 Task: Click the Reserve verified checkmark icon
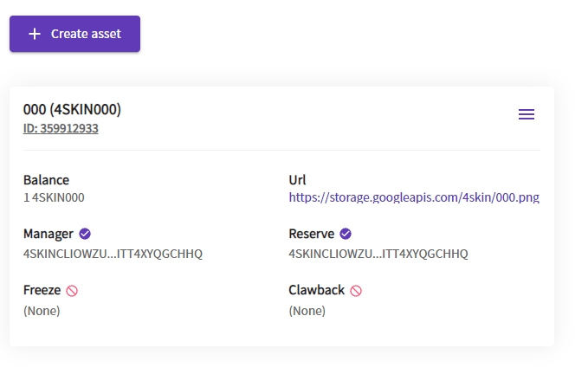[x=346, y=234]
